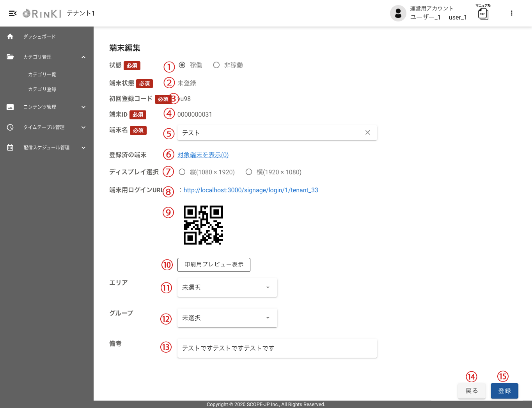Open the エリア dropdown
The height and width of the screenshot is (408, 532).
point(227,287)
